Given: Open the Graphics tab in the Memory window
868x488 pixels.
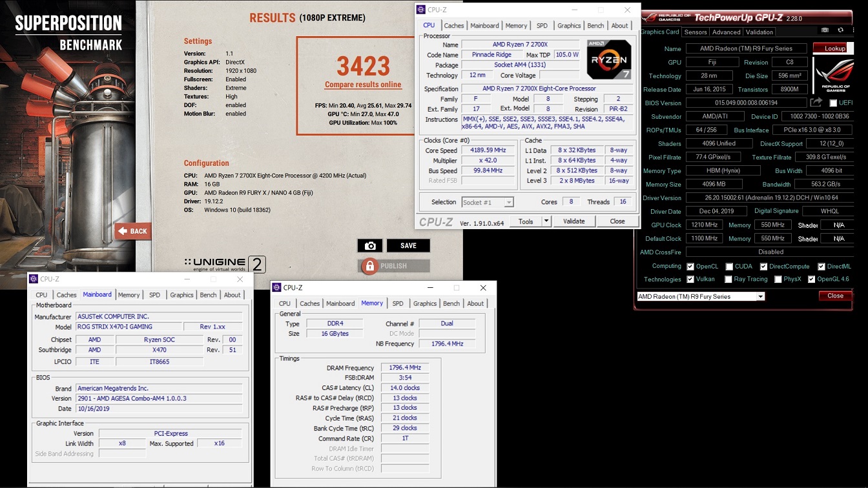Looking at the screenshot, I should coord(425,303).
